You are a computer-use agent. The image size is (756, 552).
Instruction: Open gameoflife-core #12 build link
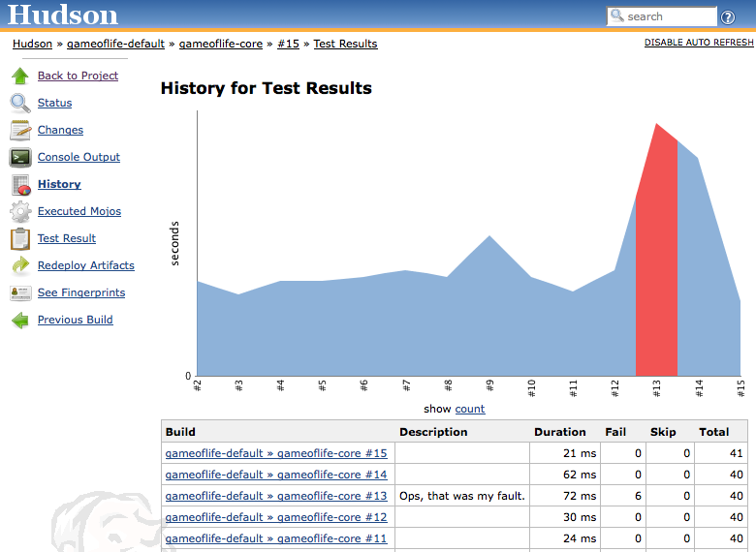[x=276, y=517]
